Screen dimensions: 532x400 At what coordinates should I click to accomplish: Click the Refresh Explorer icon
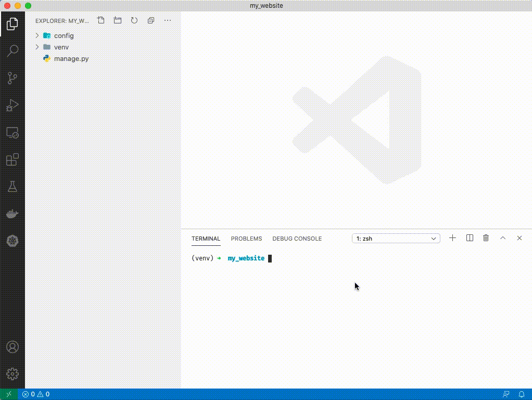pos(134,20)
